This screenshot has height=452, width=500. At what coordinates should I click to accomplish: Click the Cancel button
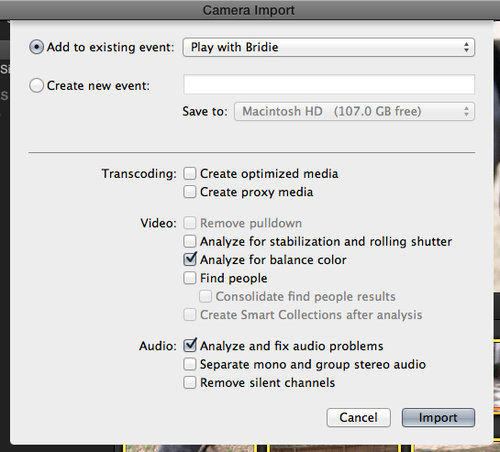pos(359,418)
